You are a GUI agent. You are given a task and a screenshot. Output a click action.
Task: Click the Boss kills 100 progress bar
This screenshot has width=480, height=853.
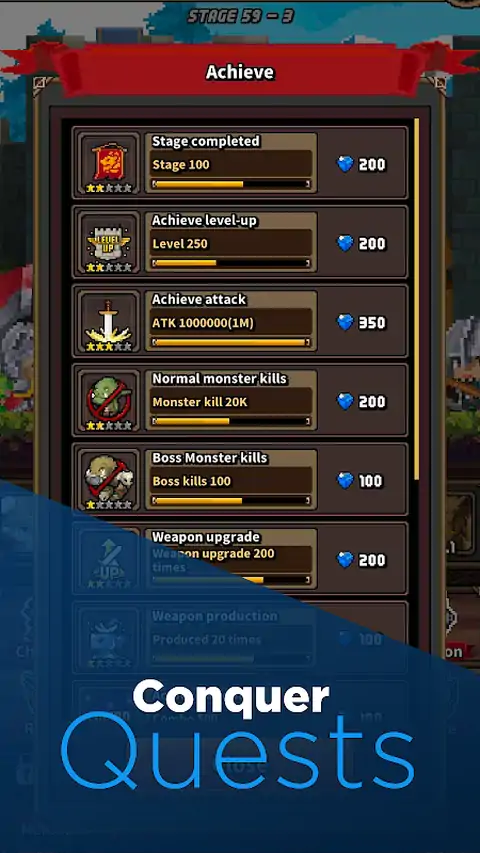[x=231, y=501]
